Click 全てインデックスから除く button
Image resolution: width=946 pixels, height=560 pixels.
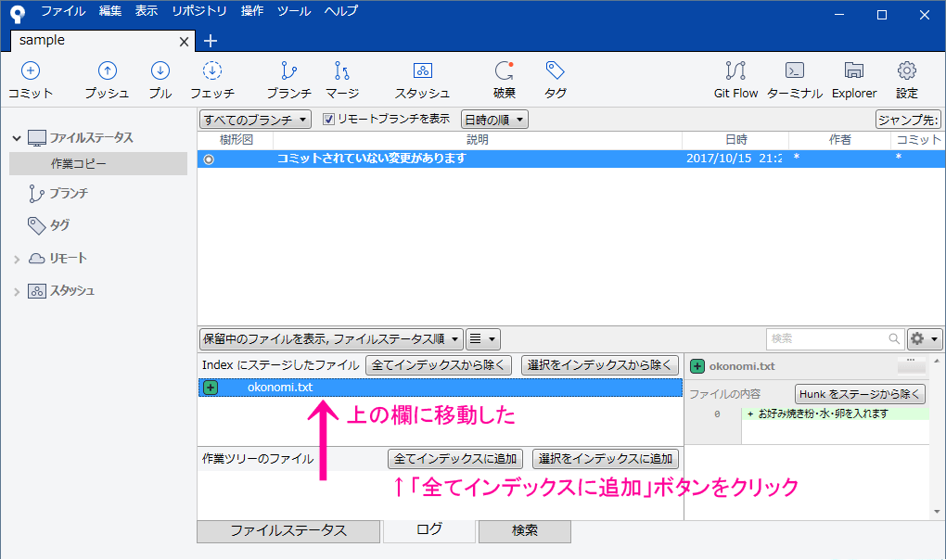click(439, 365)
